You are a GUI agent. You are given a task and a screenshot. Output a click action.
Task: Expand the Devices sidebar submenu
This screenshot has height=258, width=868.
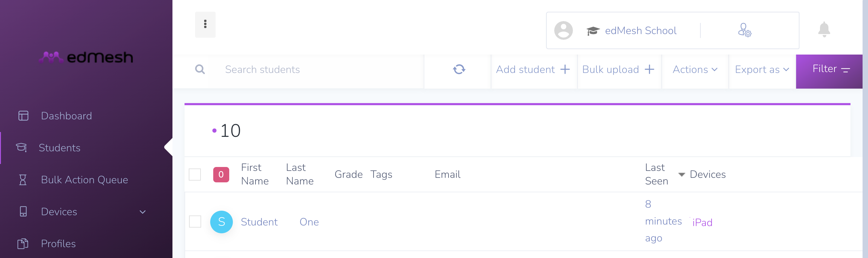(x=143, y=212)
